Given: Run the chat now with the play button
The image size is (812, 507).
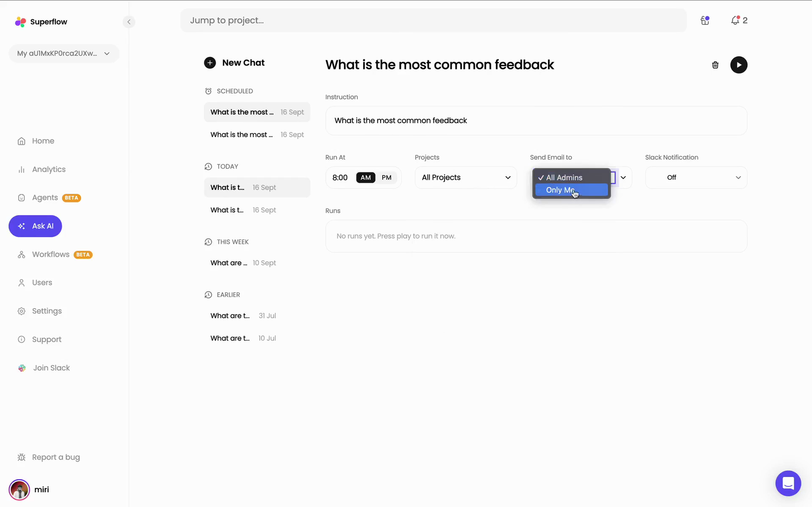Looking at the screenshot, I should [x=739, y=65].
